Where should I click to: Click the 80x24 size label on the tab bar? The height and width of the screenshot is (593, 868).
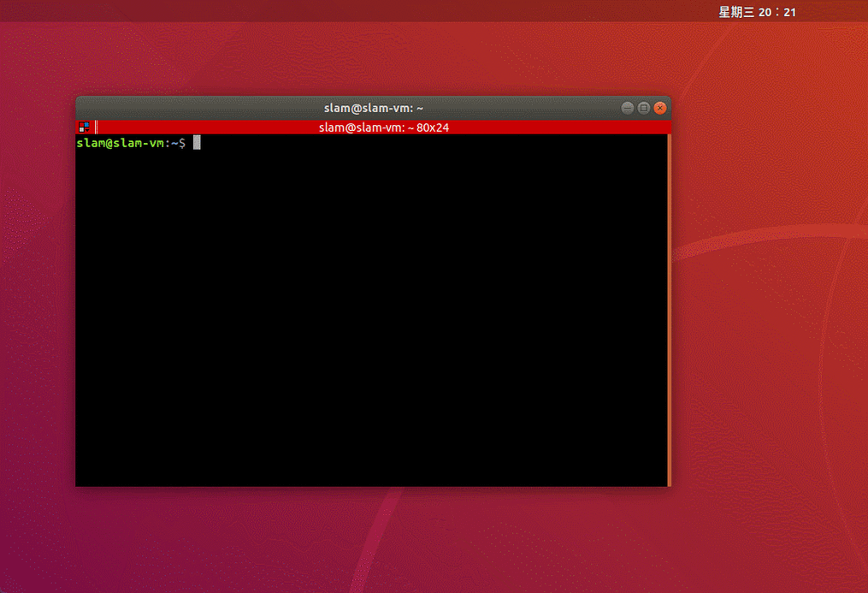click(x=434, y=127)
